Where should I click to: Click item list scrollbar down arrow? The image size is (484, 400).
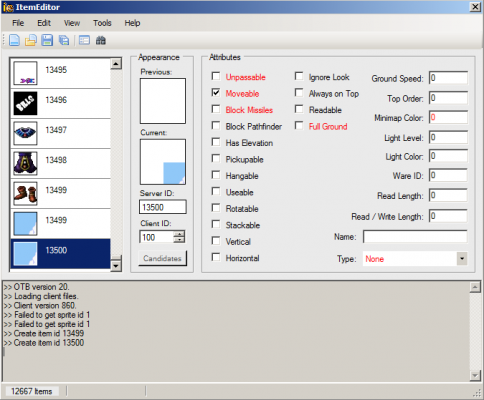116,266
